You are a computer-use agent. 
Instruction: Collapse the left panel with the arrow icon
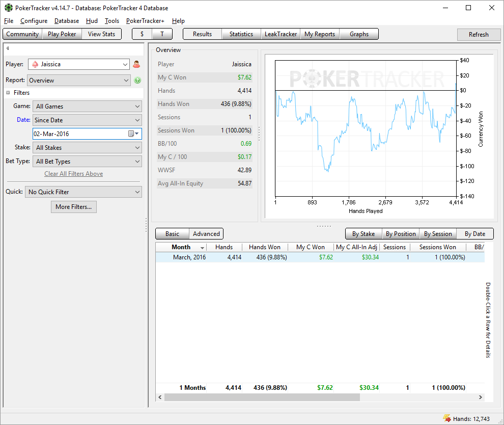click(8, 48)
